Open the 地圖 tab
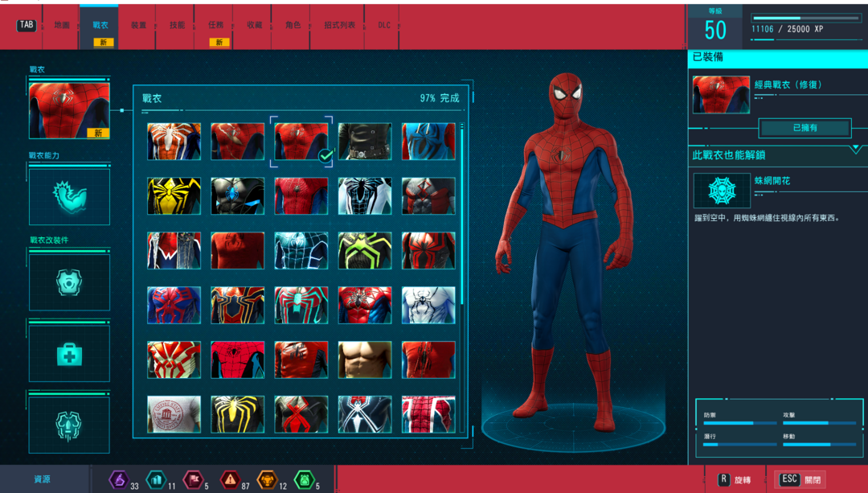Screen dimensions: 868x493 [x=62, y=26]
